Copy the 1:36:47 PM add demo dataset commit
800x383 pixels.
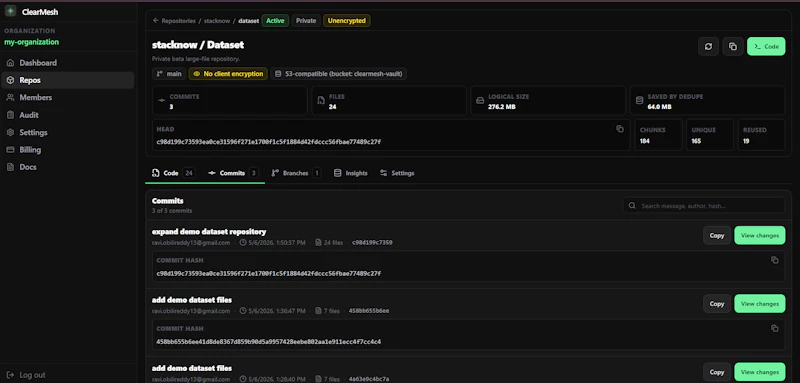coord(717,304)
